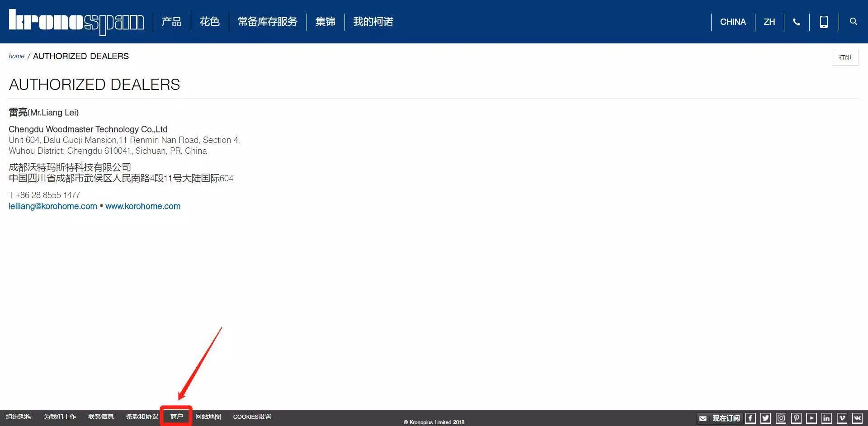Open the phone contact icon in header
This screenshot has width=868, height=426.
[797, 22]
